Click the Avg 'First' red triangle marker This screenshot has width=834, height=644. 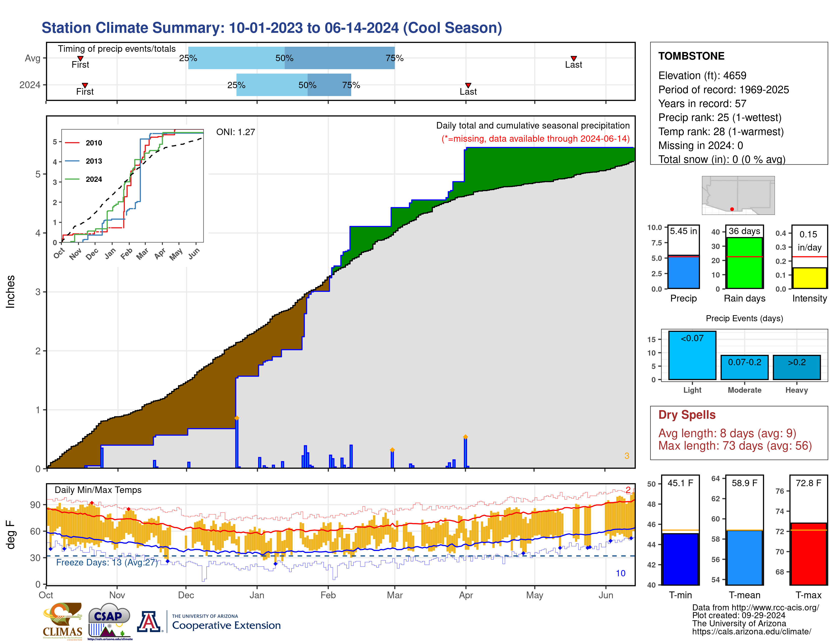[80, 58]
